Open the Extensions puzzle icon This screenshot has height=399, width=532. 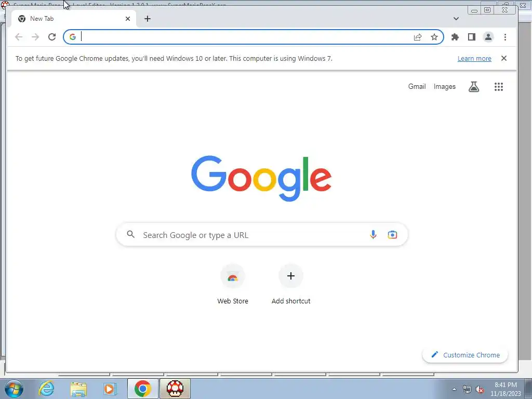455,37
